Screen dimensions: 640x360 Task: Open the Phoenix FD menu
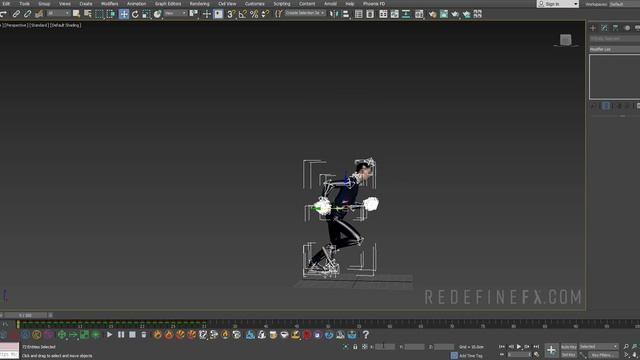374,4
